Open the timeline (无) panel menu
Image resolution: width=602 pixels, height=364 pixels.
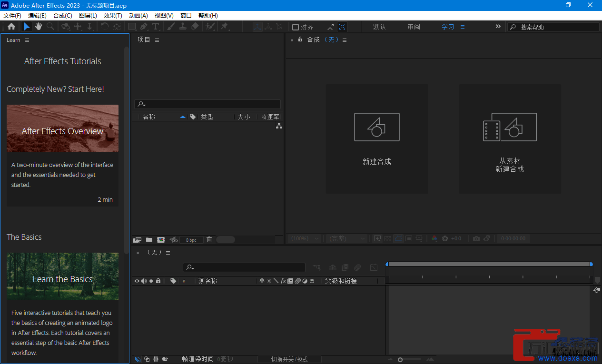tap(168, 253)
